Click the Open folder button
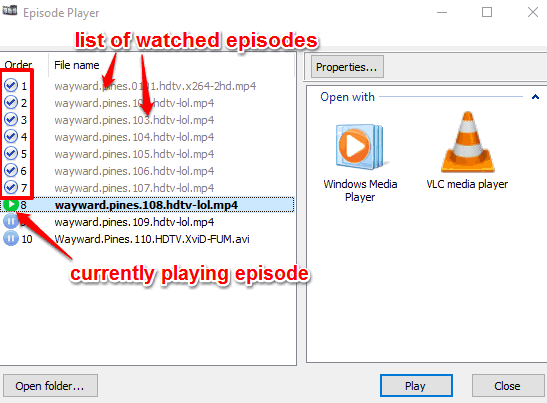Screen dimensions: 547x403 tap(50, 386)
